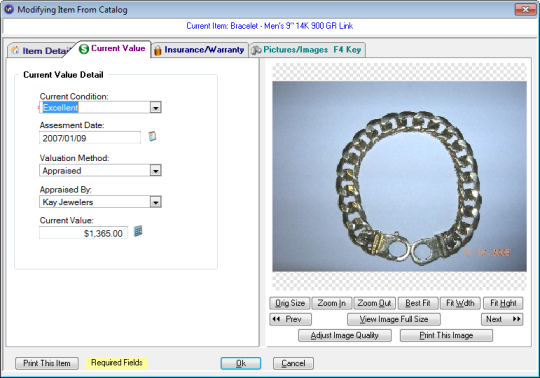Go to the next image with Next
540x378 pixels.
(502, 319)
